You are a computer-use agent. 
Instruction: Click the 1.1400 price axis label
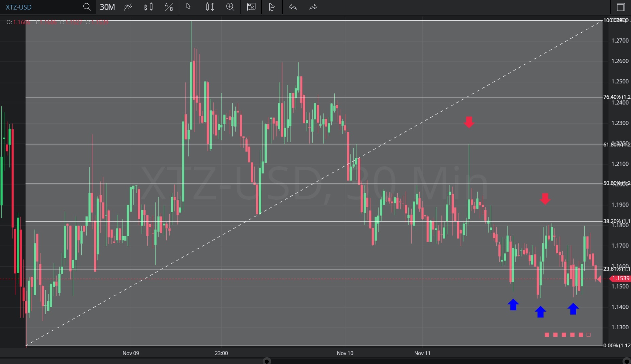[620, 307]
